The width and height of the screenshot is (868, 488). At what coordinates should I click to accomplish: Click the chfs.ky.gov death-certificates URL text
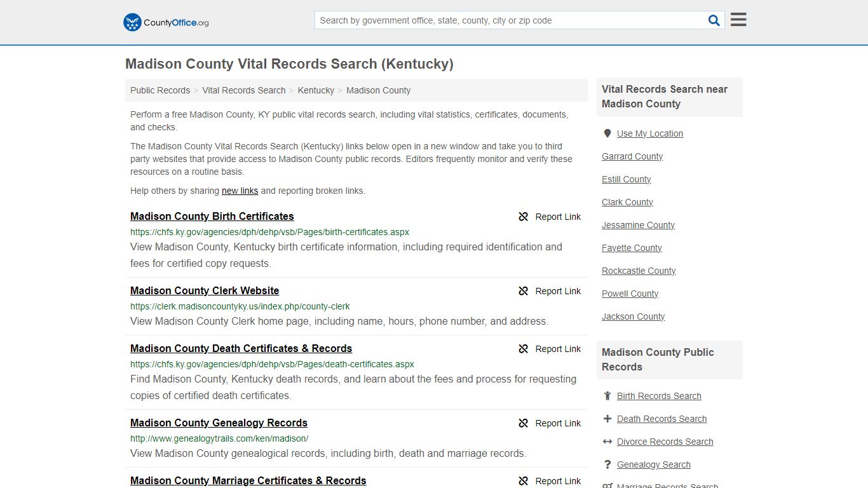272,364
